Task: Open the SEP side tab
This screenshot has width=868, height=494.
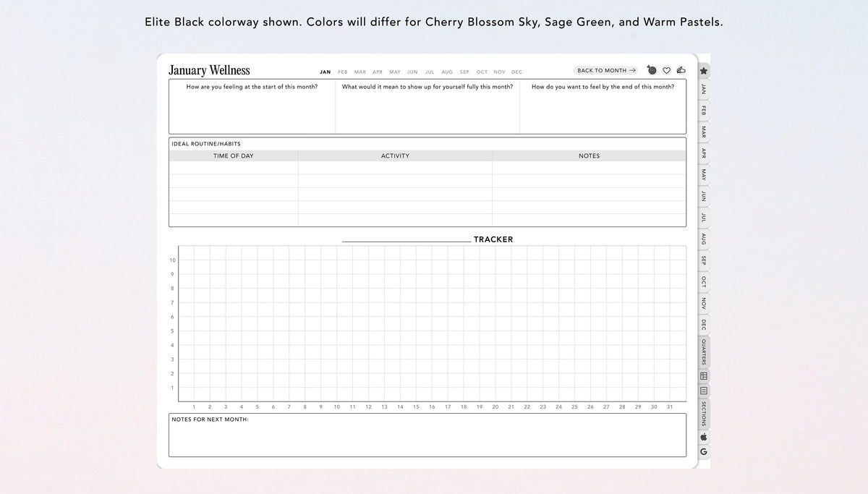Action: [704, 260]
